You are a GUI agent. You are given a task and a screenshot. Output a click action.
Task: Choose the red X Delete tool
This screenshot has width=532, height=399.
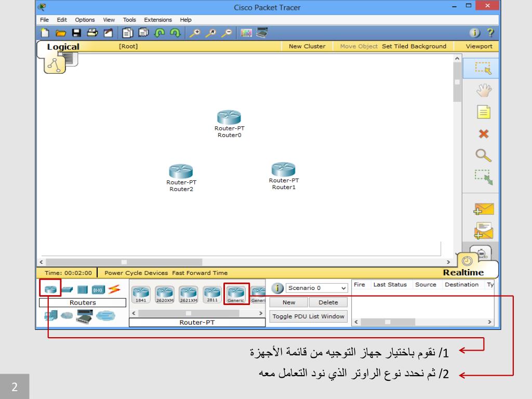coord(484,134)
